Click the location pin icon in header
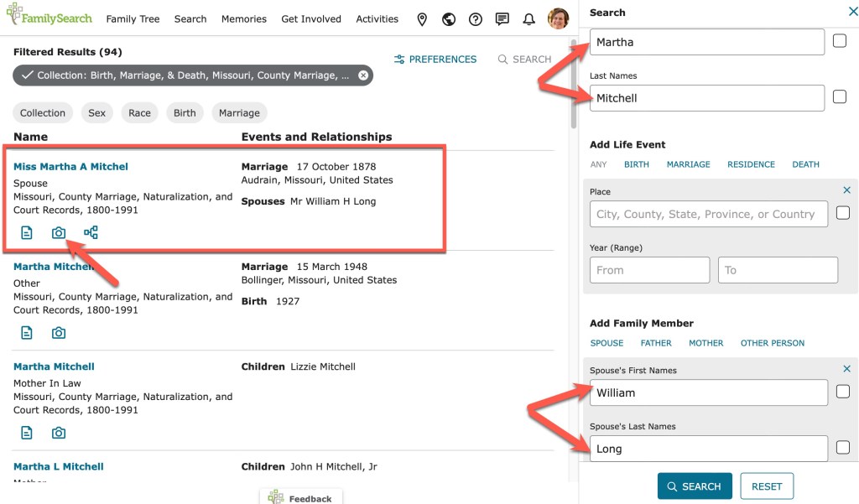 point(422,19)
